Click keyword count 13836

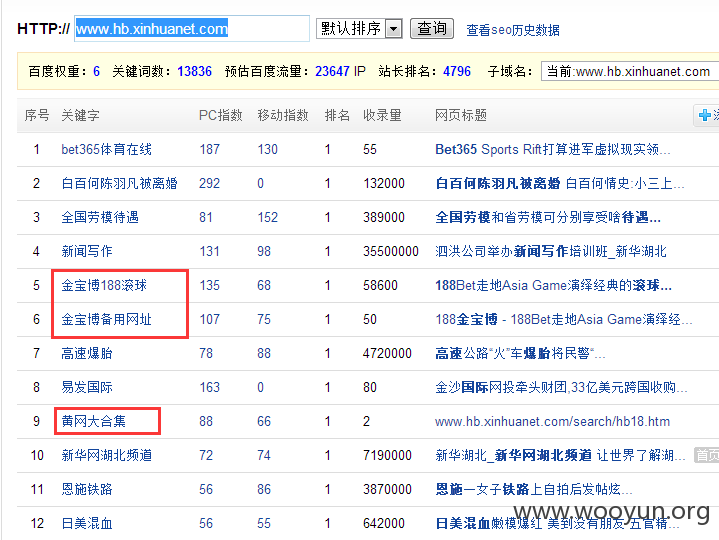coord(194,72)
